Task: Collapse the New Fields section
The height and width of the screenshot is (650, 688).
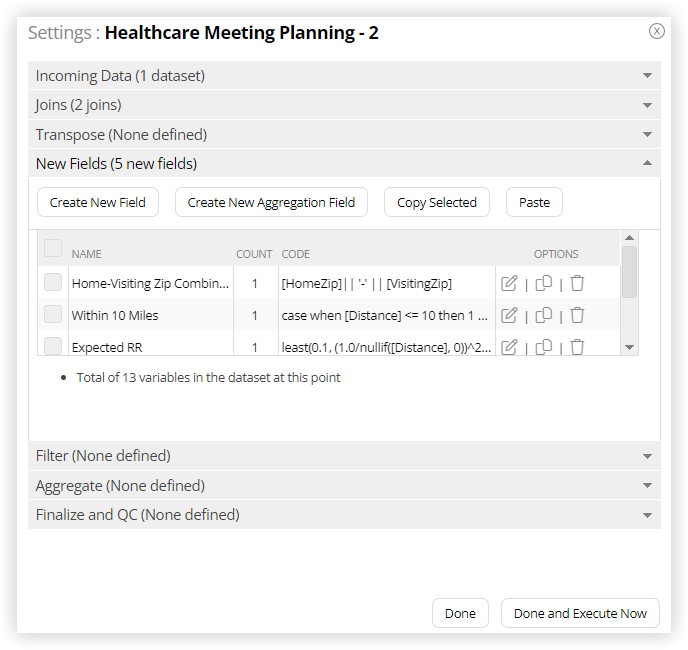Action: (344, 163)
